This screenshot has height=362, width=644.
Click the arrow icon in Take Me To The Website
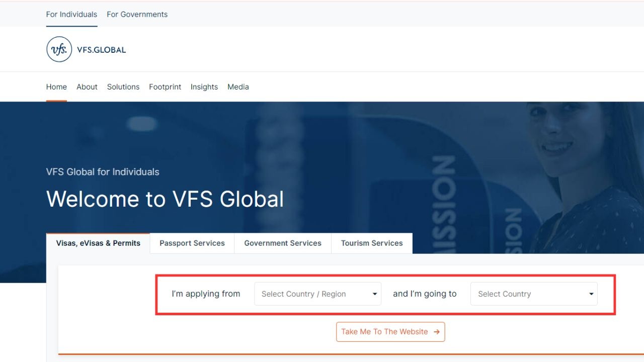point(436,332)
